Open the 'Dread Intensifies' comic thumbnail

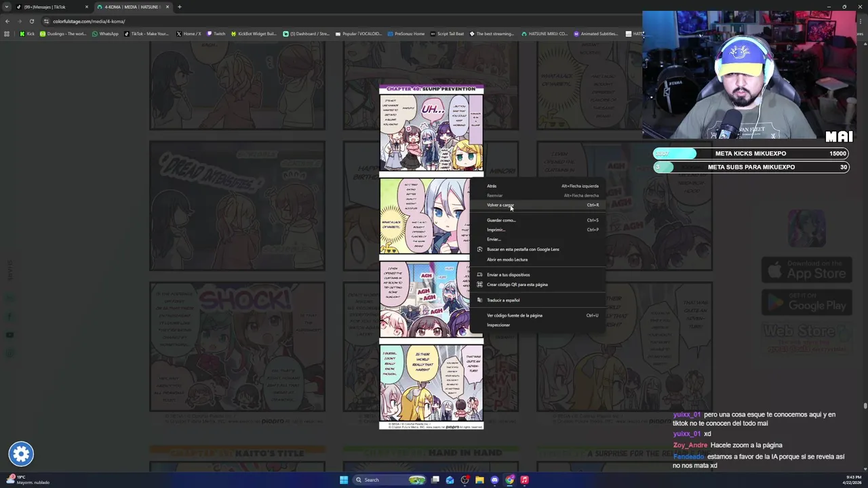(237, 205)
